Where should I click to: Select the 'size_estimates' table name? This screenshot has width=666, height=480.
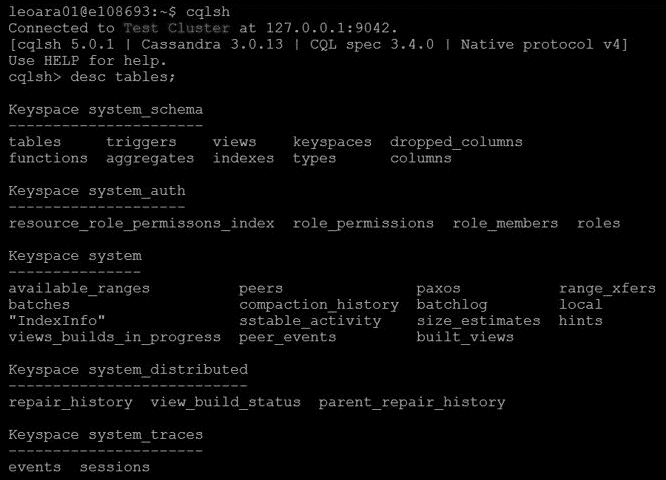(x=478, y=321)
